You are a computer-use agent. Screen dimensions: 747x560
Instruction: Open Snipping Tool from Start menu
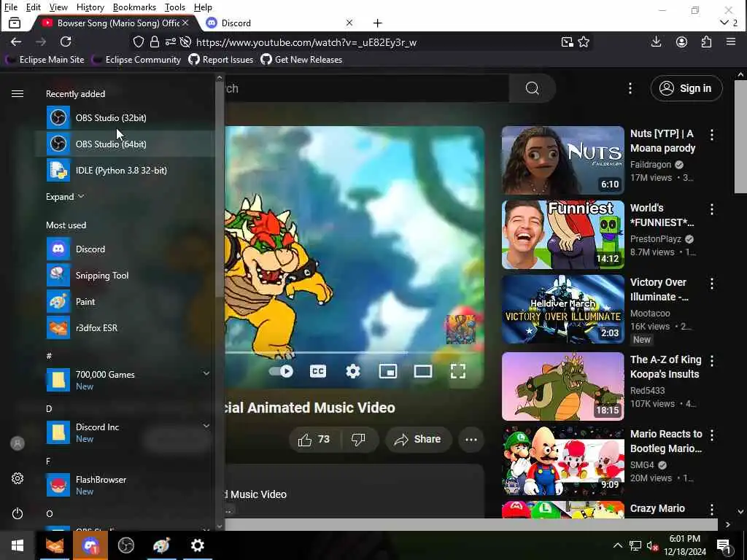(x=125, y=275)
